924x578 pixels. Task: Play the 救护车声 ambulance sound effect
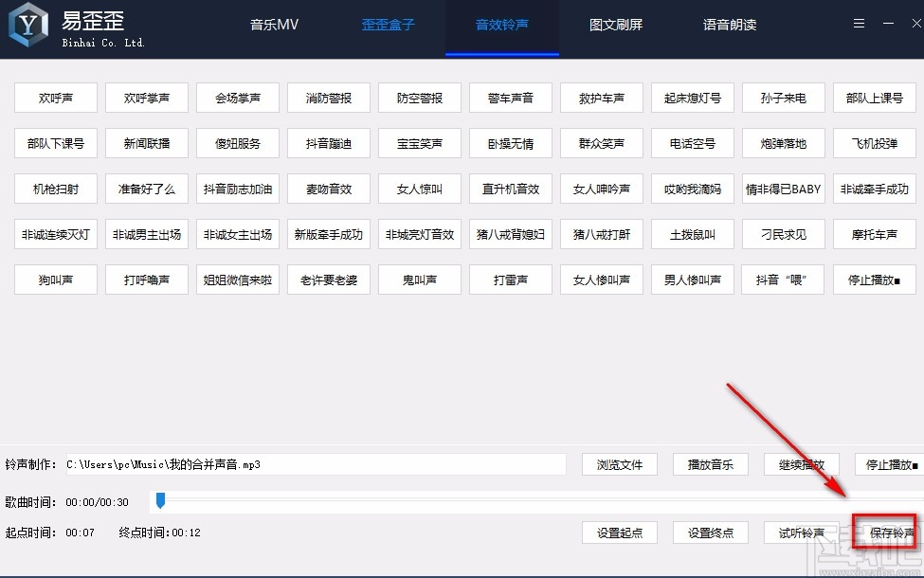(601, 98)
